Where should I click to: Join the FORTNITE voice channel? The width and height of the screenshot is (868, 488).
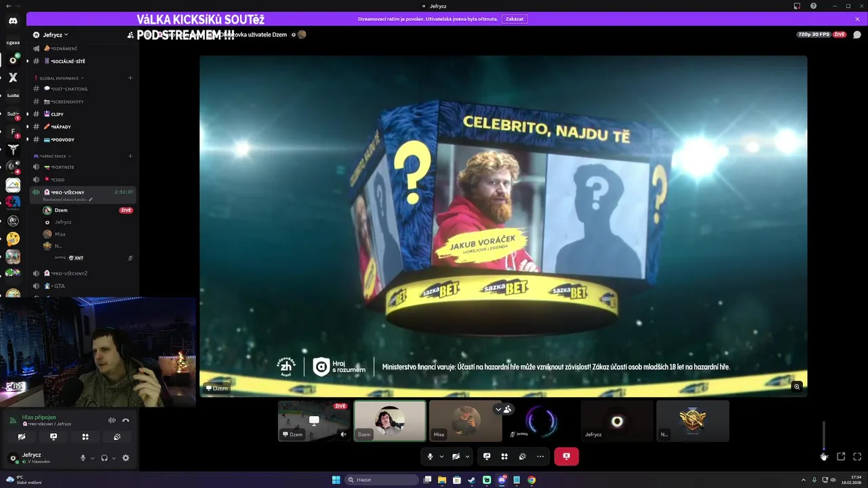81,167
